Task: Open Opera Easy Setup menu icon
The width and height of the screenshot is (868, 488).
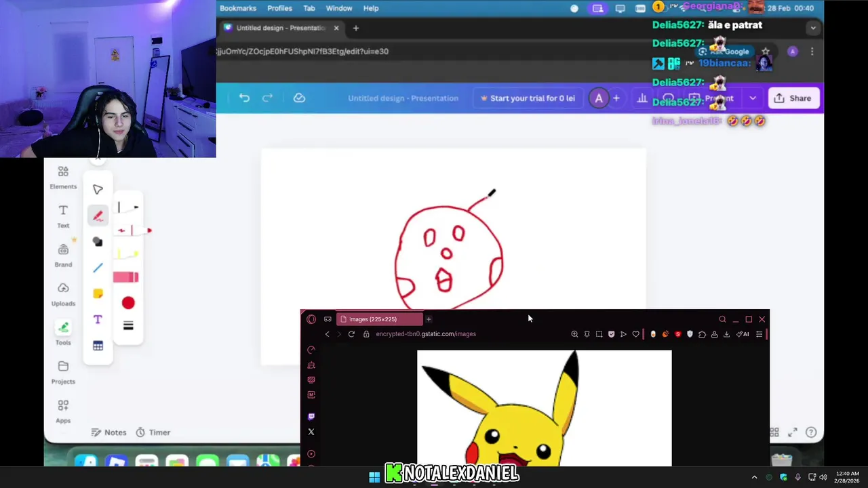Action: (x=759, y=334)
